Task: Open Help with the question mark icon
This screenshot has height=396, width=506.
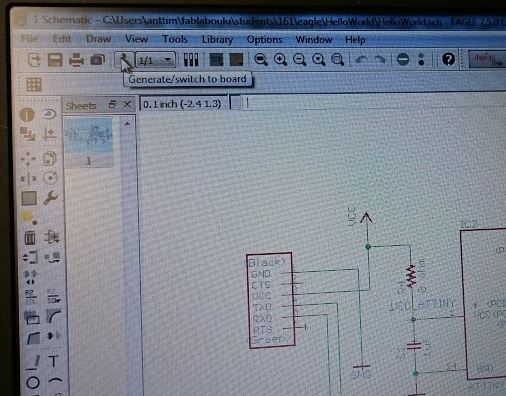Action: pyautogui.click(x=448, y=59)
